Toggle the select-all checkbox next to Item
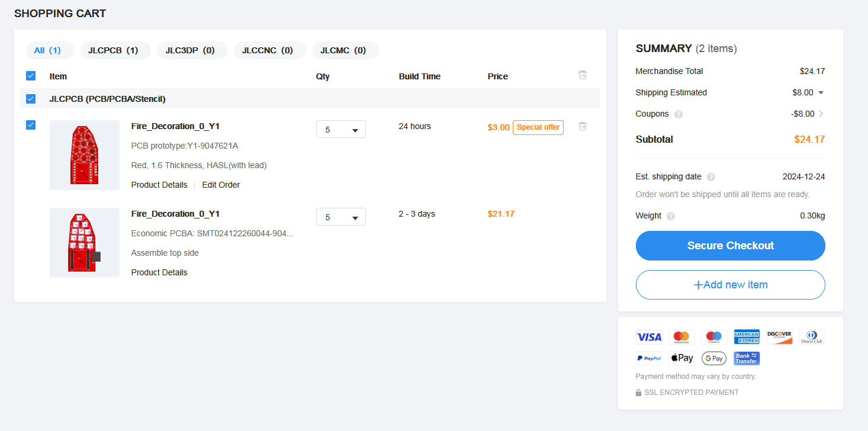868x431 pixels. [31, 76]
